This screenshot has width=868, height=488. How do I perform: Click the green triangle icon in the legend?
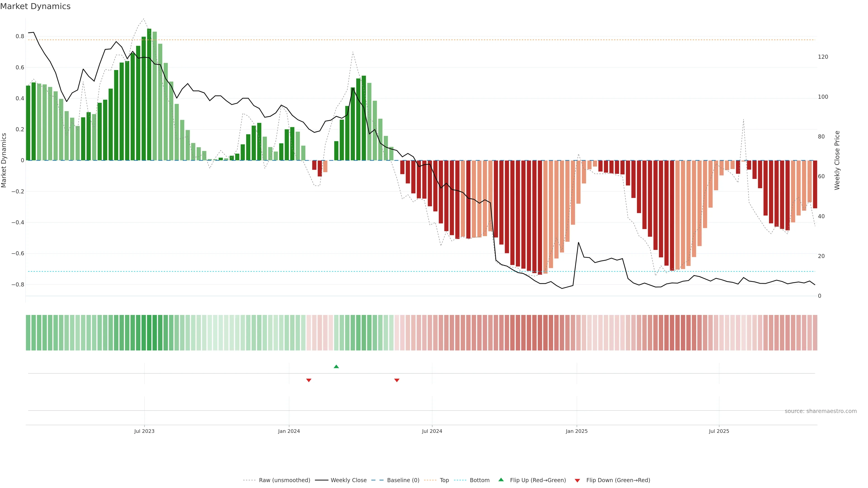pyautogui.click(x=501, y=480)
